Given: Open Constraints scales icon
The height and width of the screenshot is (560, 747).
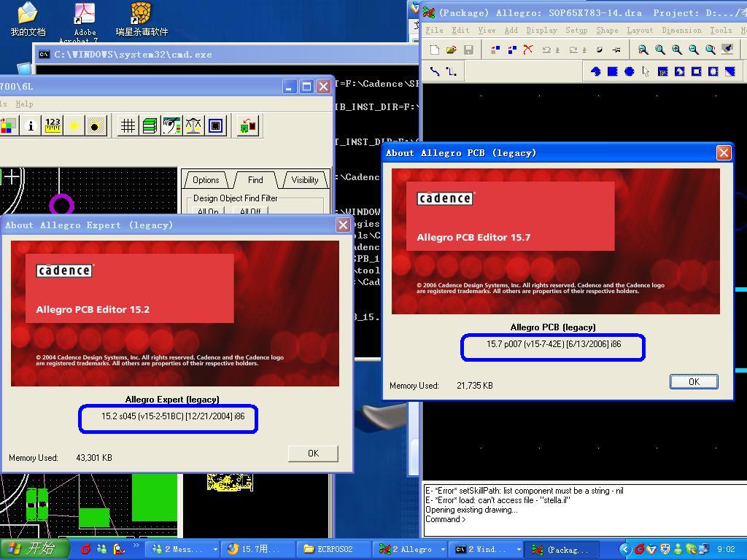Looking at the screenshot, I should pyautogui.click(x=193, y=125).
